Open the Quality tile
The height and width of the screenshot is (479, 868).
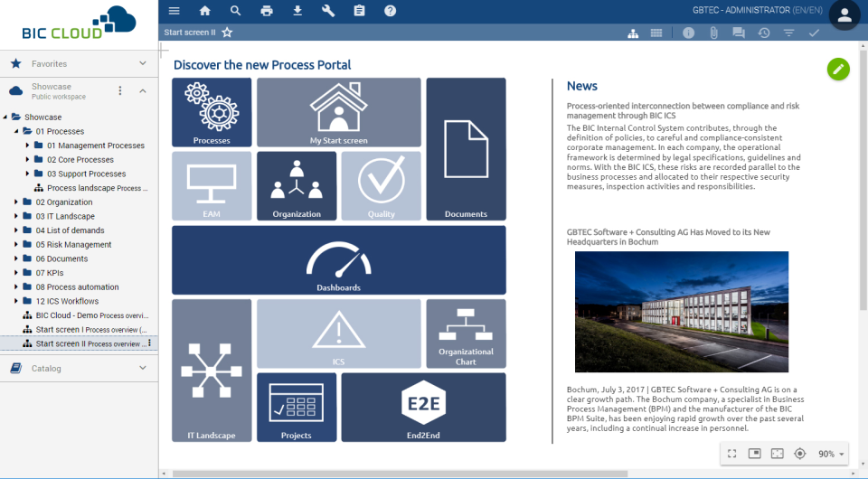382,186
